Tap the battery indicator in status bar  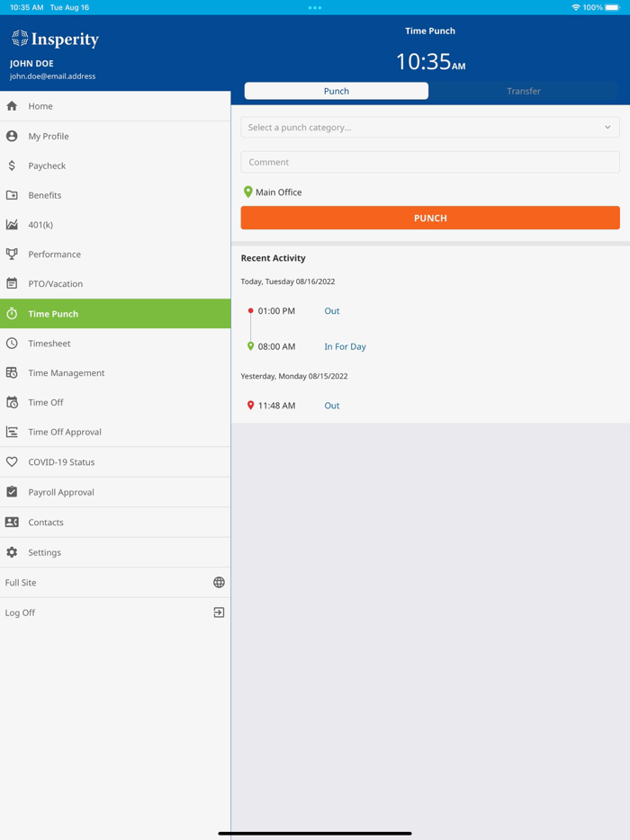(x=613, y=7)
